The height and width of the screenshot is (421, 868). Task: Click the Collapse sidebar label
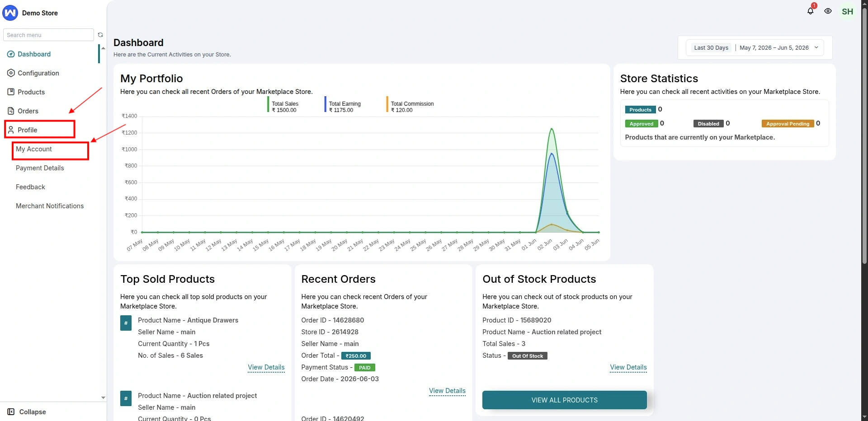point(33,412)
